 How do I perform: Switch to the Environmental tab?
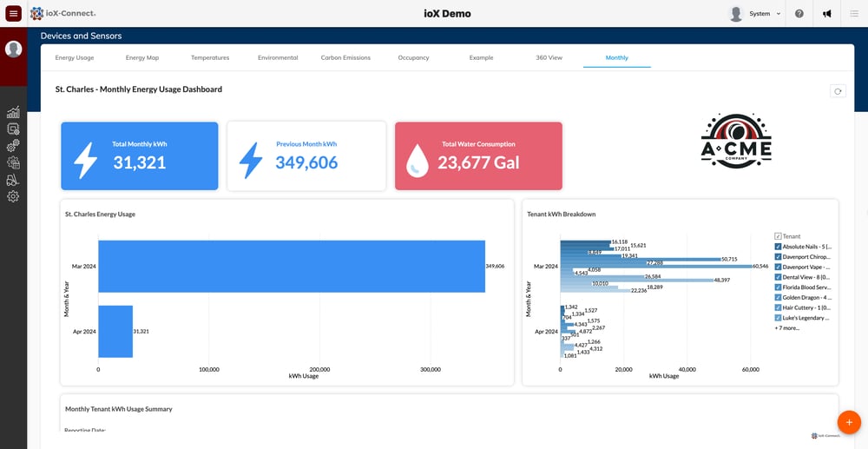278,57
